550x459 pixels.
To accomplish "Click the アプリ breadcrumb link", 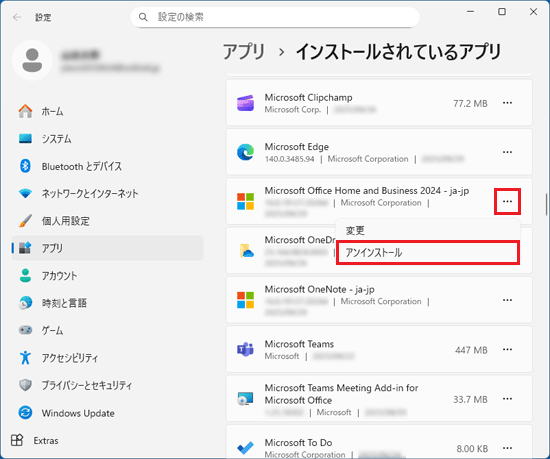I will tap(244, 52).
